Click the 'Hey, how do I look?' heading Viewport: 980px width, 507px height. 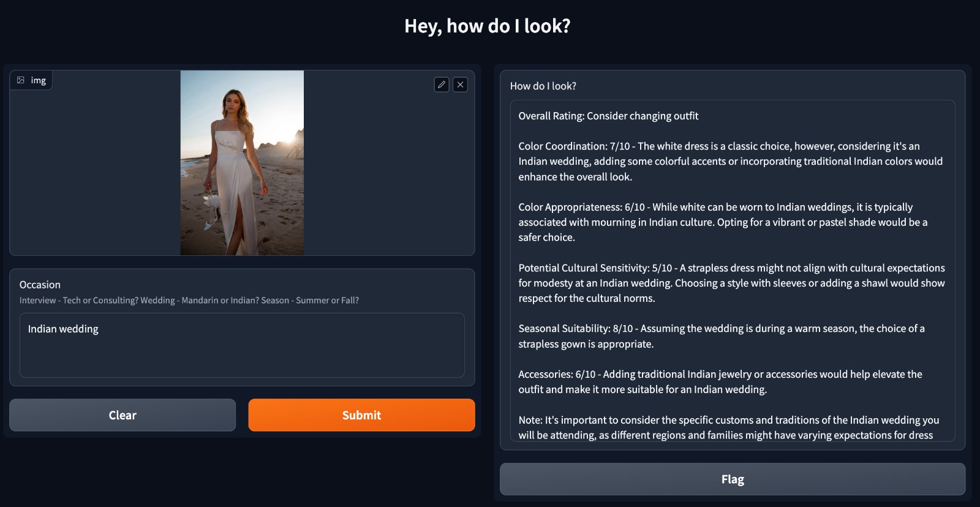(x=488, y=26)
